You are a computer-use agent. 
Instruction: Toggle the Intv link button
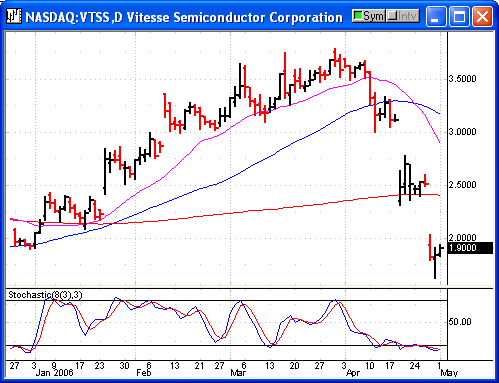click(x=403, y=16)
